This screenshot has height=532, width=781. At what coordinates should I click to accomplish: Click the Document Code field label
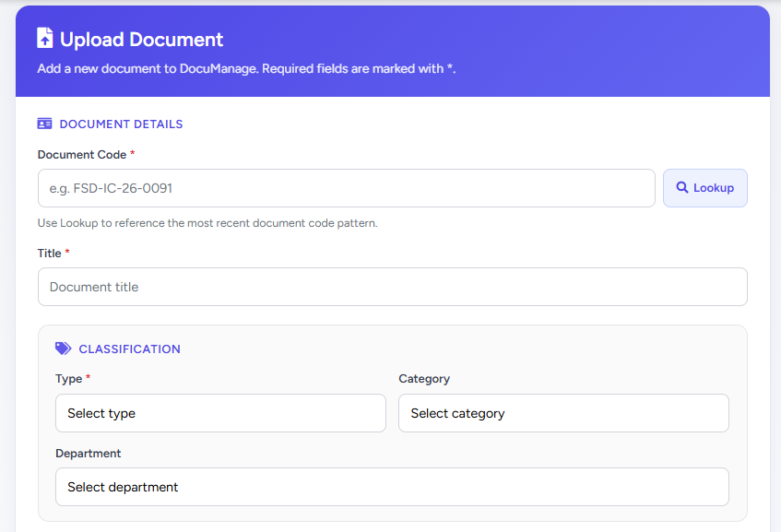[x=82, y=154]
